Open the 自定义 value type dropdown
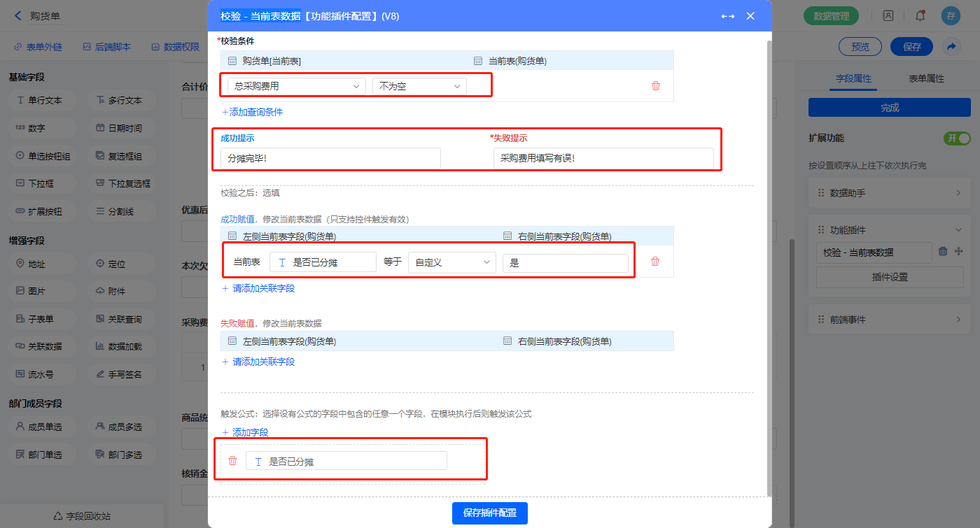This screenshot has width=980, height=528. tap(451, 262)
